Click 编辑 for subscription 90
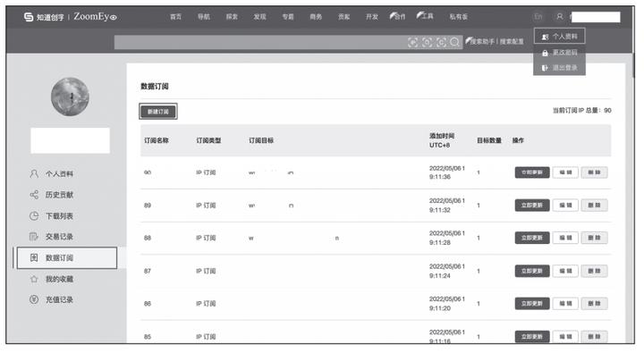 tap(565, 172)
